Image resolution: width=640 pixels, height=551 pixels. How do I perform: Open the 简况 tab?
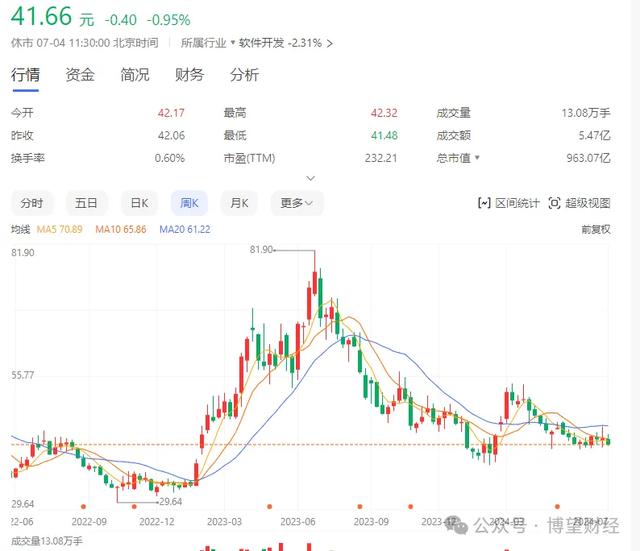click(135, 75)
